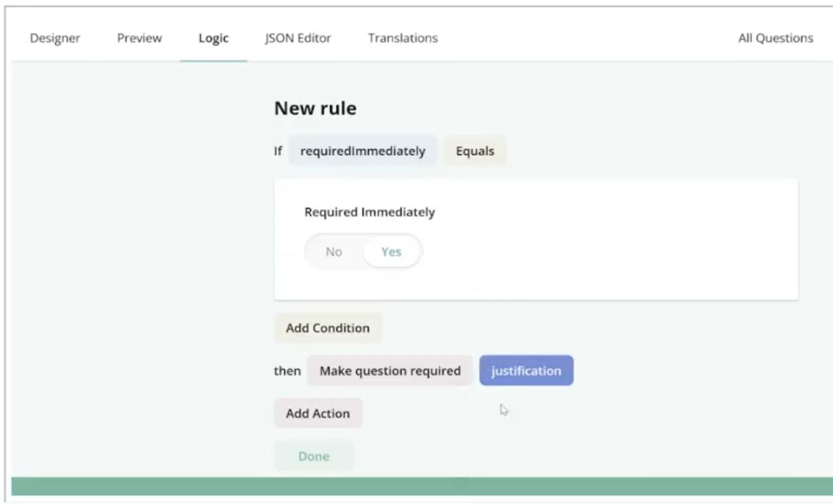Switch to the Designer tab
Image resolution: width=833 pixels, height=504 pixels.
tap(55, 38)
